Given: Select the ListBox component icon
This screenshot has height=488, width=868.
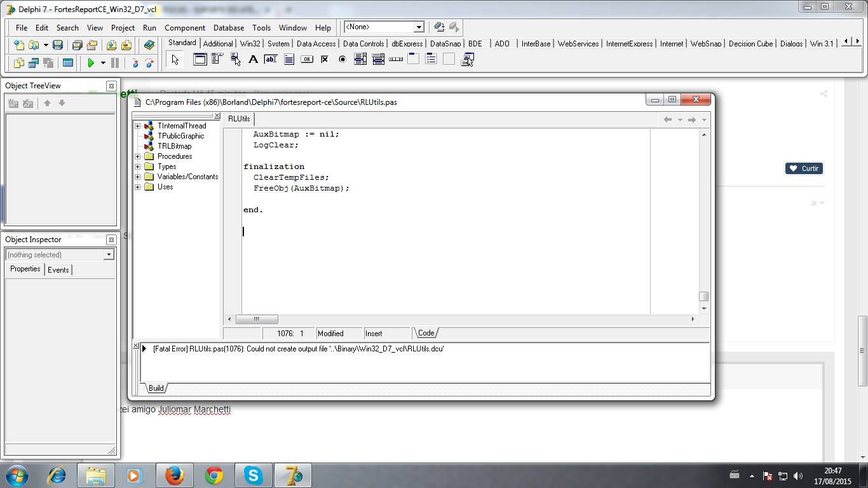Looking at the screenshot, I should 360,59.
